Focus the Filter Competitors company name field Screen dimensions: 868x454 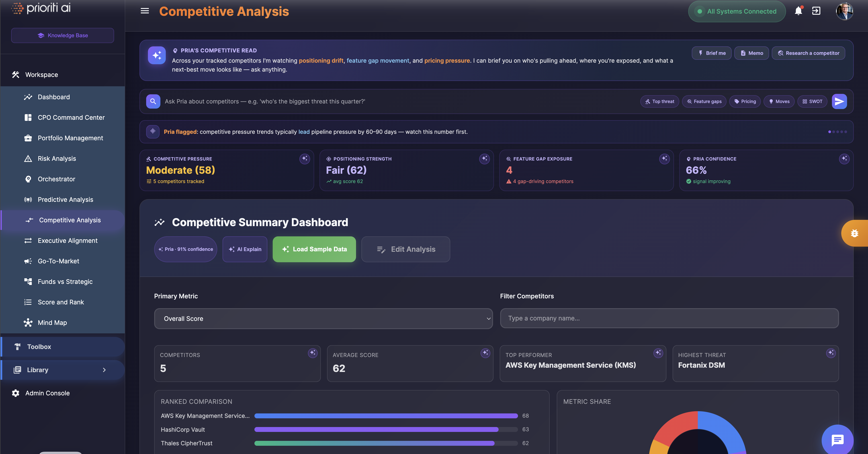[669, 318]
